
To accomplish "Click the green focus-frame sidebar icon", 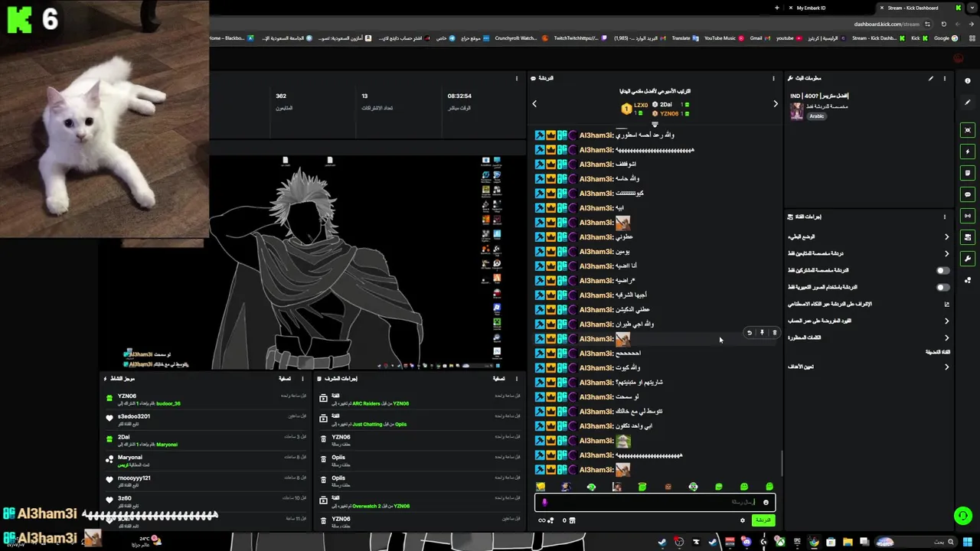I will (x=968, y=130).
